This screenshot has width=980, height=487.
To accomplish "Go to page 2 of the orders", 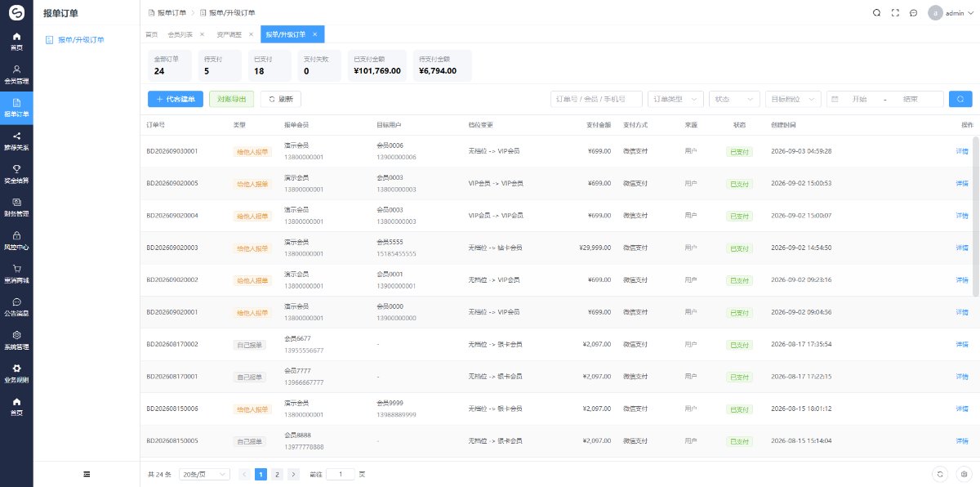I will coord(278,474).
